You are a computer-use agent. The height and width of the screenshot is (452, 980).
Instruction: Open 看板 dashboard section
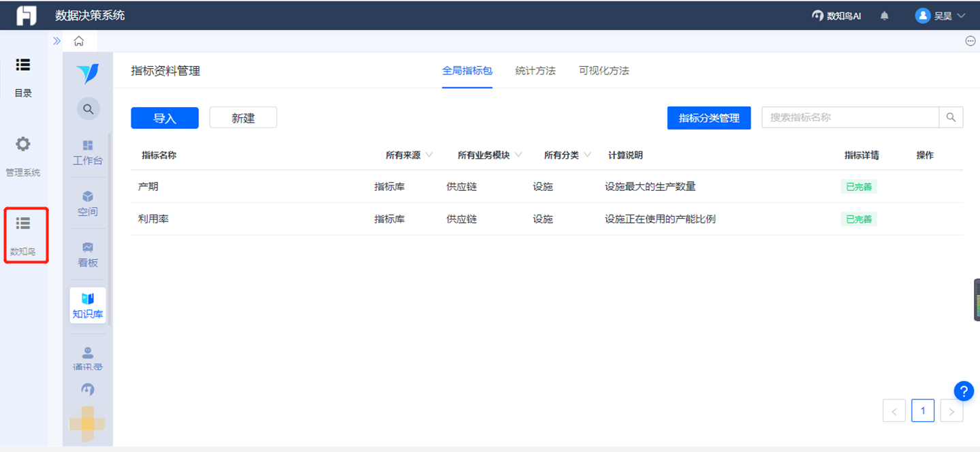click(x=88, y=255)
